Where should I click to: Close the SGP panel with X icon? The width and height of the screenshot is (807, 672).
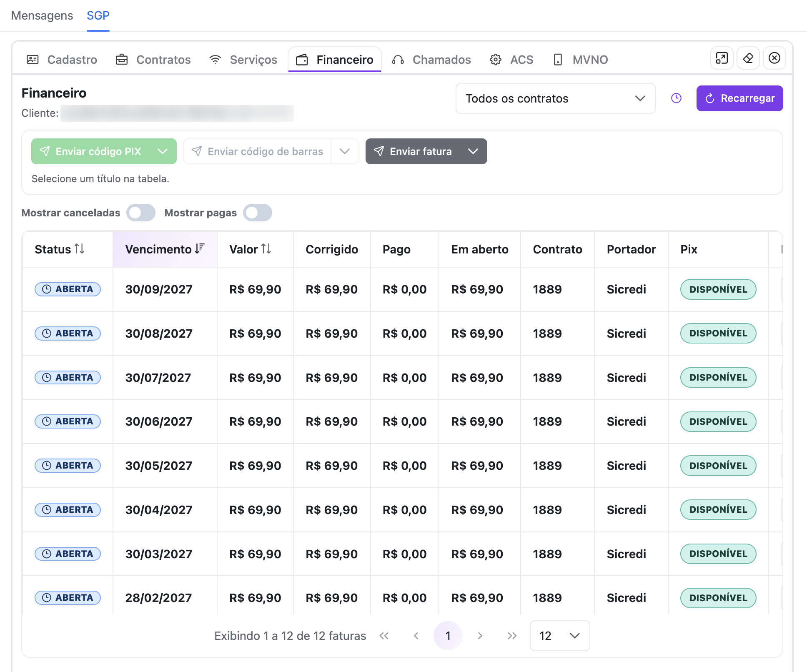[774, 58]
